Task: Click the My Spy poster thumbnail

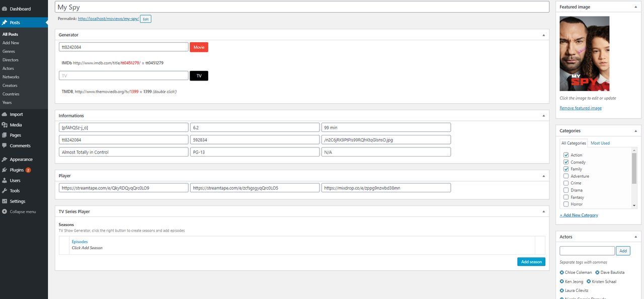Action: [584, 53]
